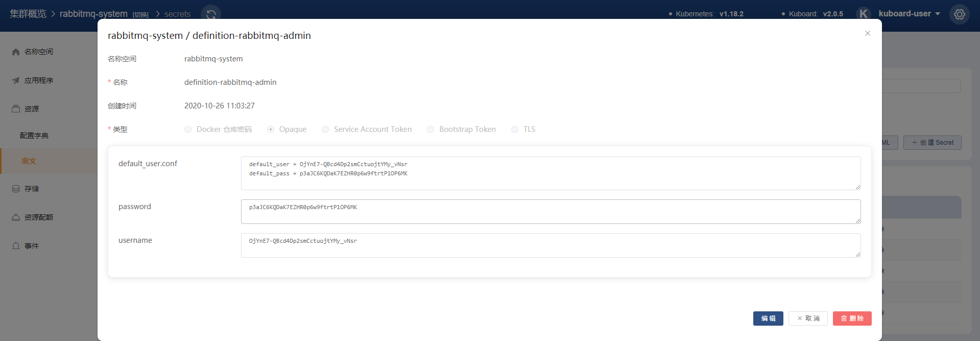Click 创建 Secret button behind dialog
Screen dimensions: 980x341
(932, 143)
